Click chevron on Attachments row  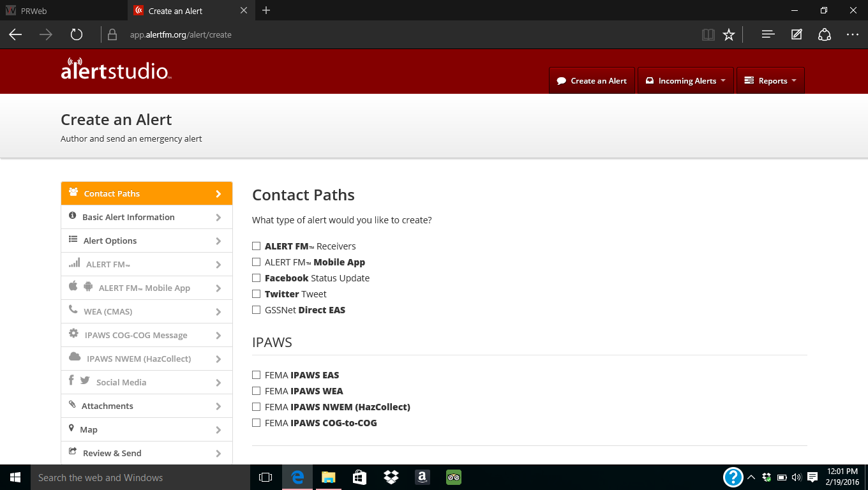[218, 406]
